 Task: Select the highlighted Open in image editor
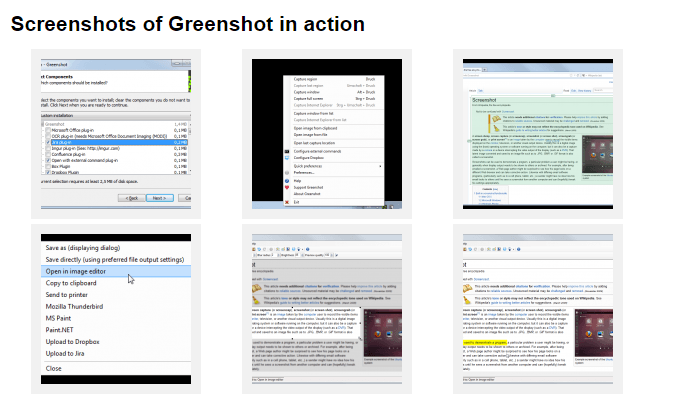tap(116, 271)
